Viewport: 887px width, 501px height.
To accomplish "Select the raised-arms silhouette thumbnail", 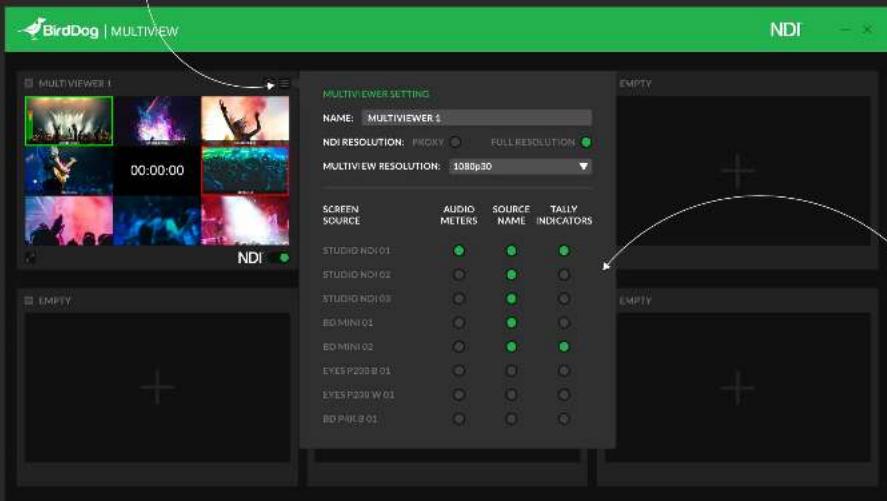I will (x=245, y=120).
